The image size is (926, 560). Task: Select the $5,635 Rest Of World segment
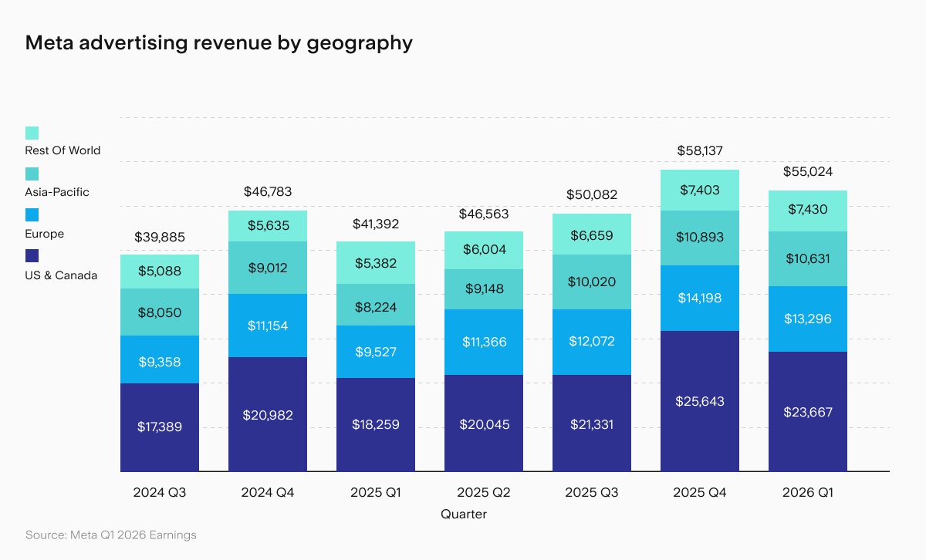point(268,226)
